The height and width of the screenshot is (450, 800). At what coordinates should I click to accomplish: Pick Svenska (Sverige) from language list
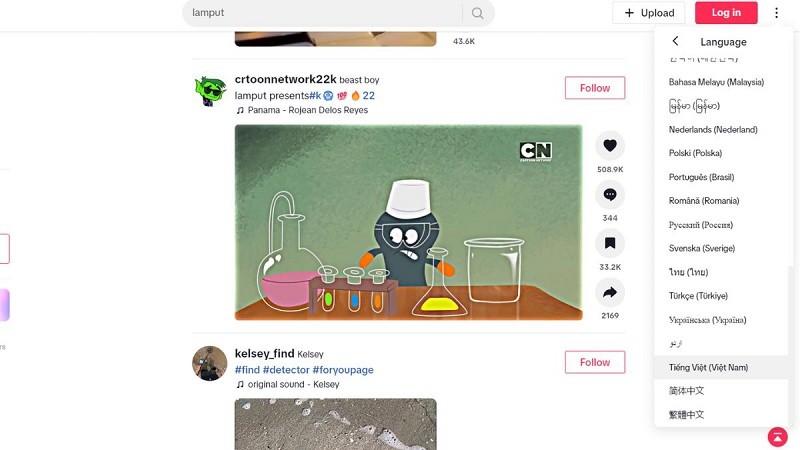coord(702,249)
